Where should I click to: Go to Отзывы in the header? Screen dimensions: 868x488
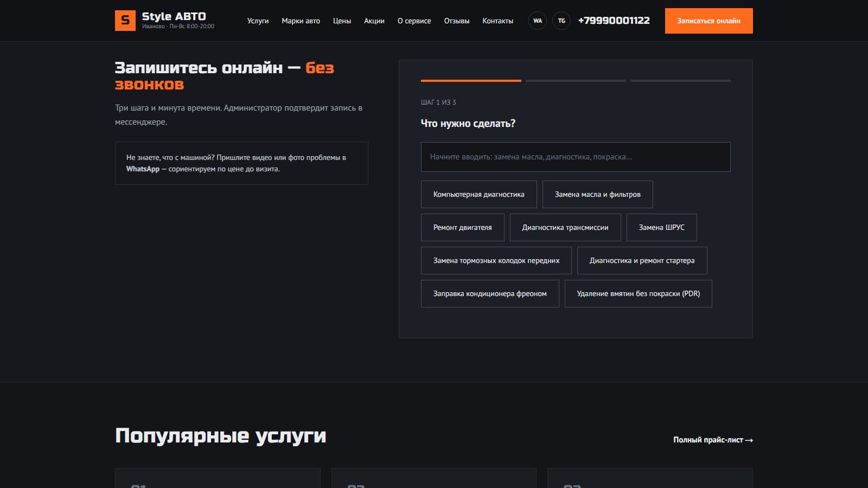pyautogui.click(x=457, y=21)
